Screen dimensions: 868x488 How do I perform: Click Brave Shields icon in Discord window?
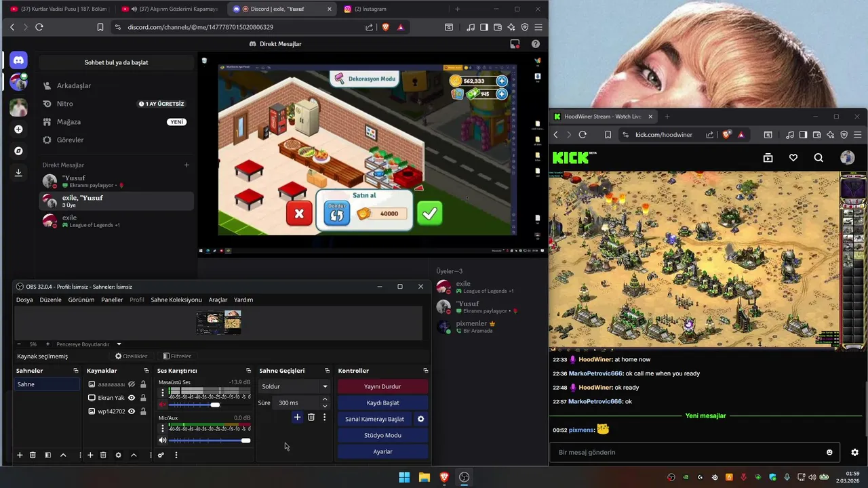[386, 27]
